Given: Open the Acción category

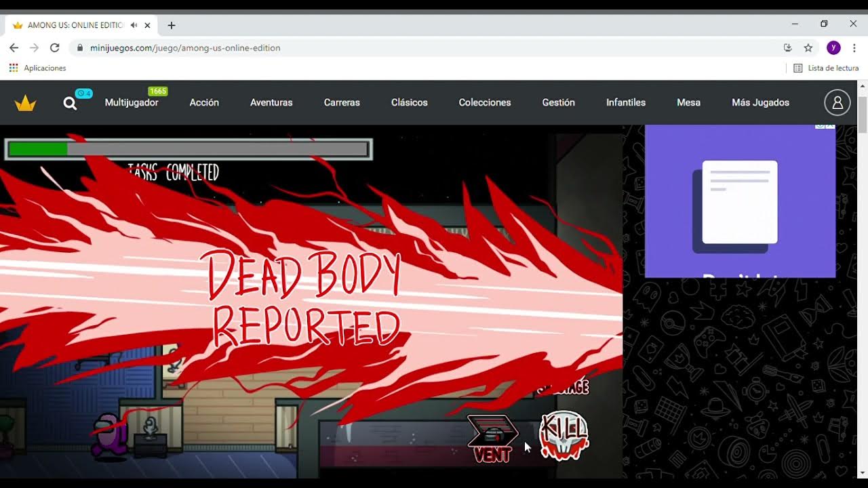Looking at the screenshot, I should coord(204,103).
